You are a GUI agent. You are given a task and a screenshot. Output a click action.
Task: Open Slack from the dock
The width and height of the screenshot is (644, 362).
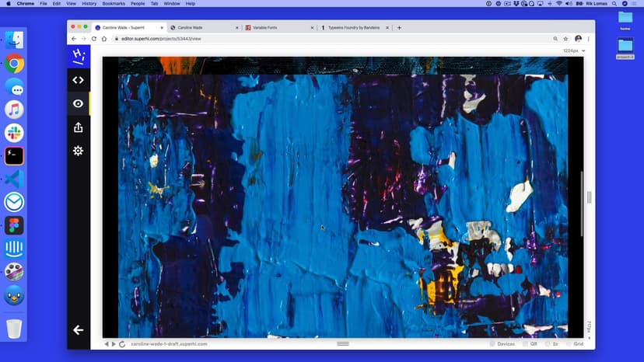[14, 133]
